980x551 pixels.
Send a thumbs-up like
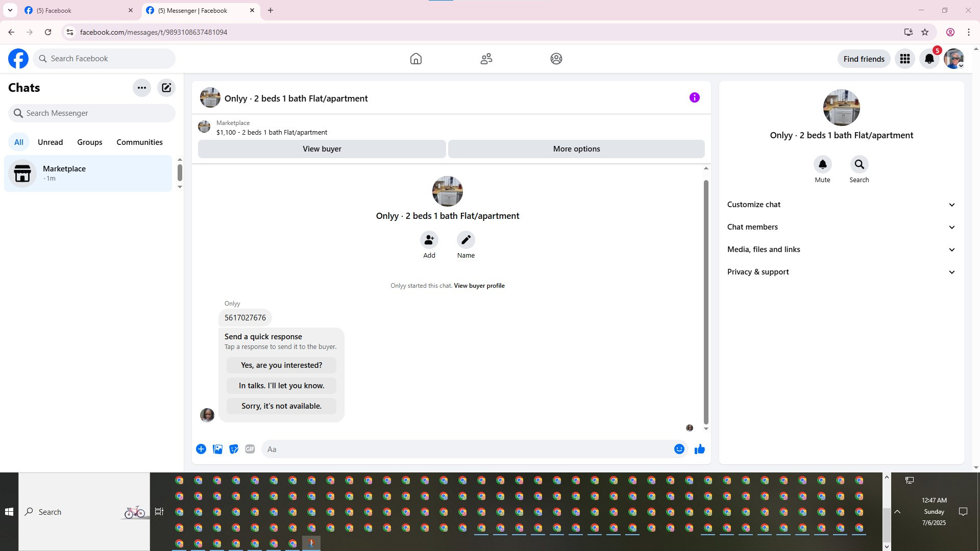pyautogui.click(x=699, y=449)
